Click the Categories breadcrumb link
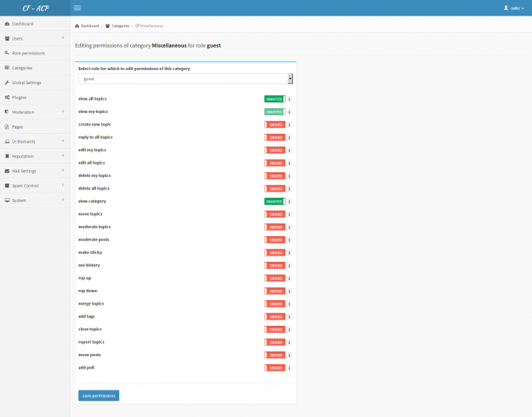532x417 pixels. tap(118, 26)
